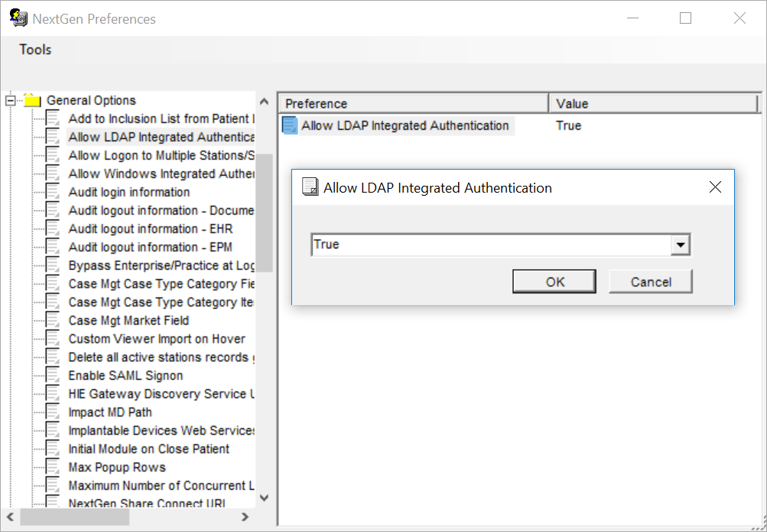Select Custom Viewer Import on Hover preference
Screen dimensions: 767x532
click(x=157, y=339)
